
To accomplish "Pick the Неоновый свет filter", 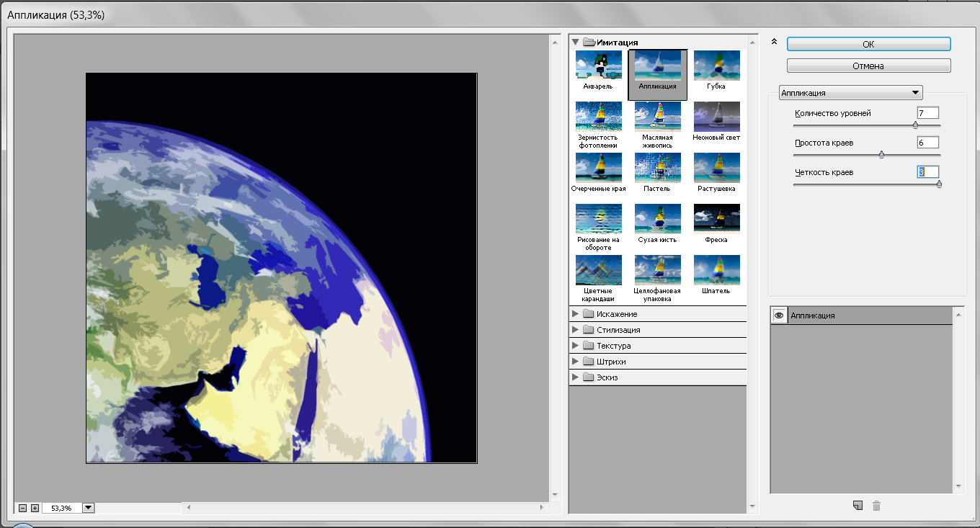I will [716, 117].
